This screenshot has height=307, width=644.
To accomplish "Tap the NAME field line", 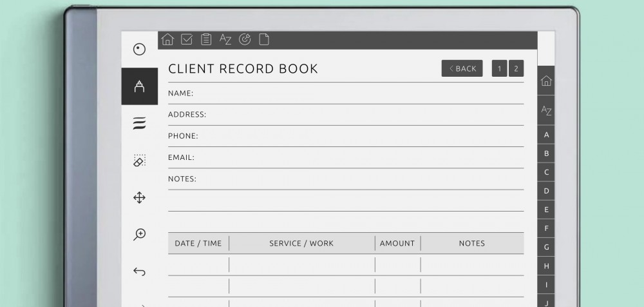I will point(357,94).
